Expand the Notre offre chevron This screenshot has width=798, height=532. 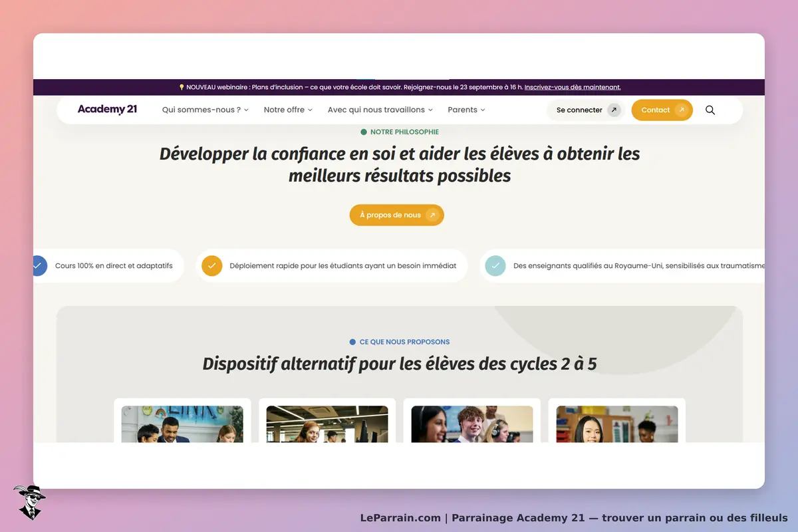[310, 110]
